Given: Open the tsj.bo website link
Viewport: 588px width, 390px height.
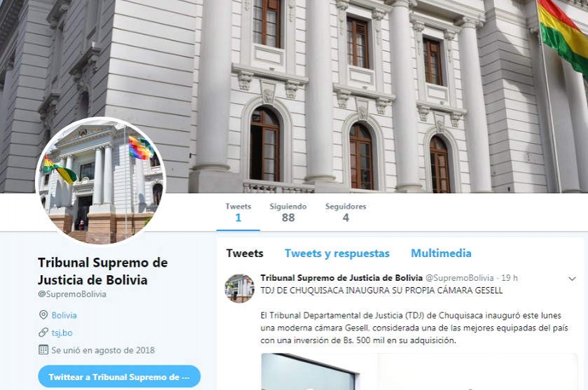Looking at the screenshot, I should coord(62,333).
